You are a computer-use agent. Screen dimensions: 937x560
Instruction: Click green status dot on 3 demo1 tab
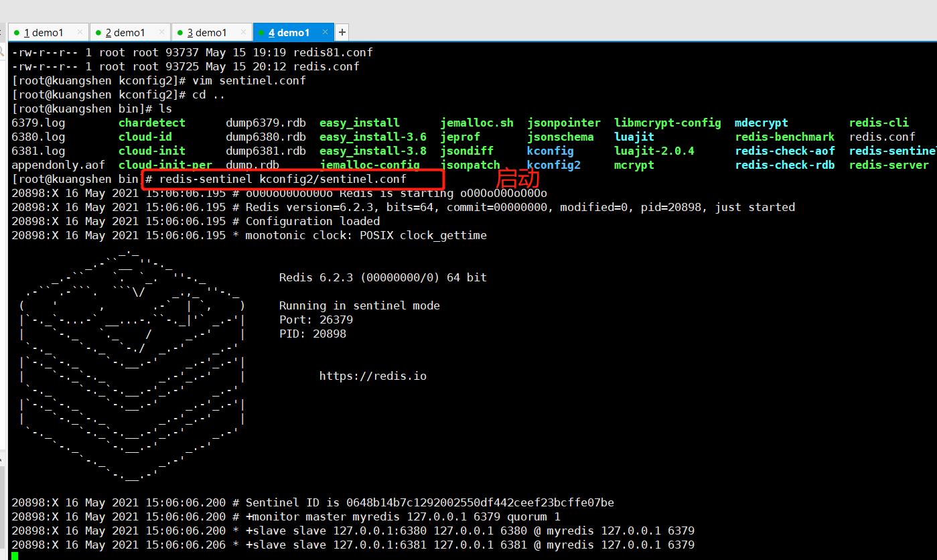pyautogui.click(x=179, y=32)
